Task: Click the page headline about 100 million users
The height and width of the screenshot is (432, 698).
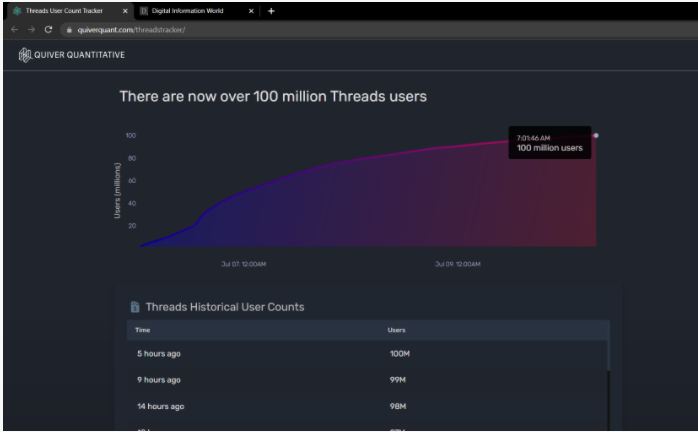Action: click(273, 96)
